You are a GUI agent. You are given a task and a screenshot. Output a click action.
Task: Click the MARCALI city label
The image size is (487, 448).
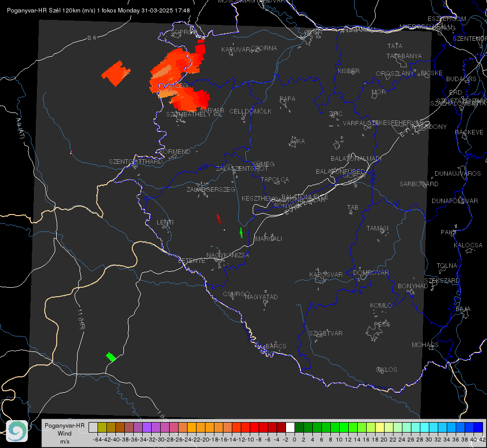[268, 239]
